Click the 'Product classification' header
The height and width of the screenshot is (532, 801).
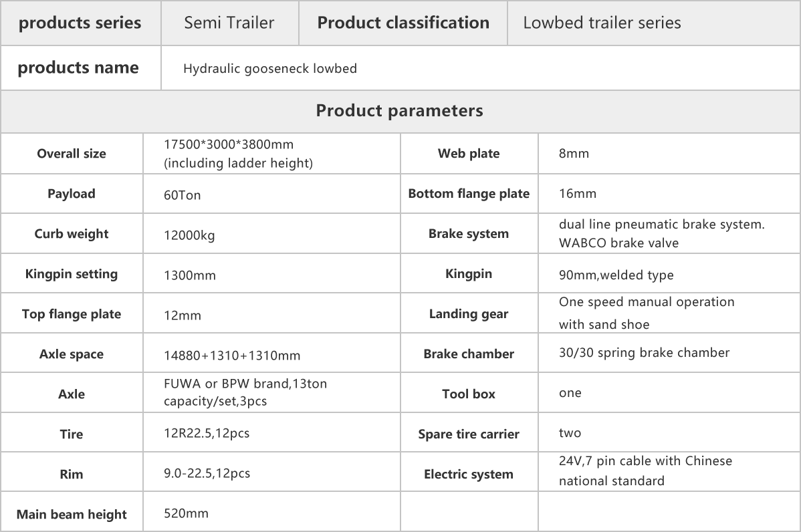tap(403, 23)
